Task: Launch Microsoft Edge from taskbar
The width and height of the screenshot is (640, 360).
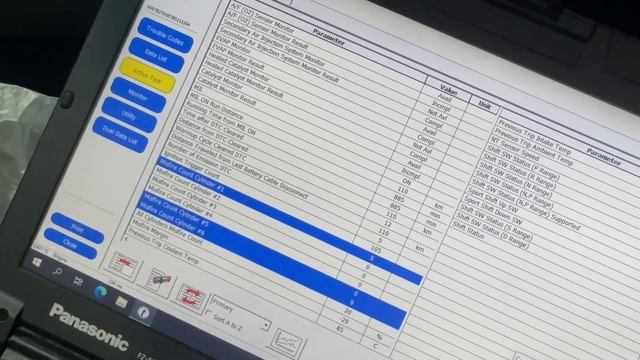Action: 100,291
